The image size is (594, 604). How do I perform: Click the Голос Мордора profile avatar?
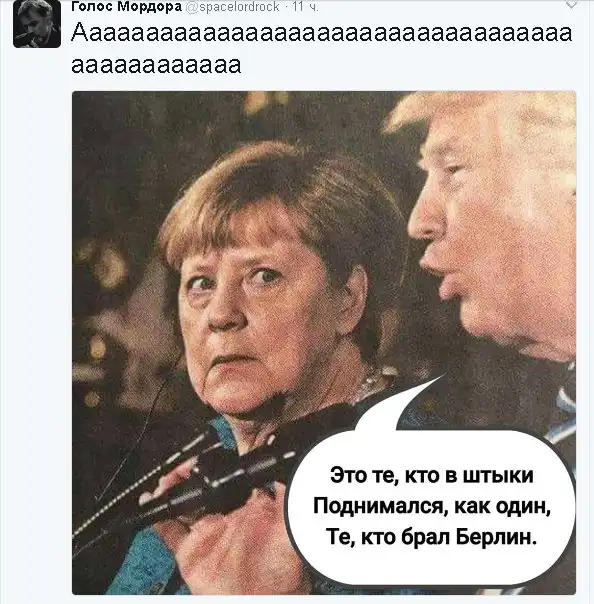tap(37, 24)
